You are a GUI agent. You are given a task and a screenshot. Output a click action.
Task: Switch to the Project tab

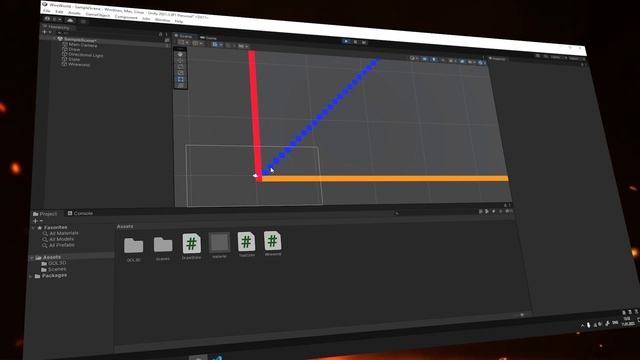(45, 214)
